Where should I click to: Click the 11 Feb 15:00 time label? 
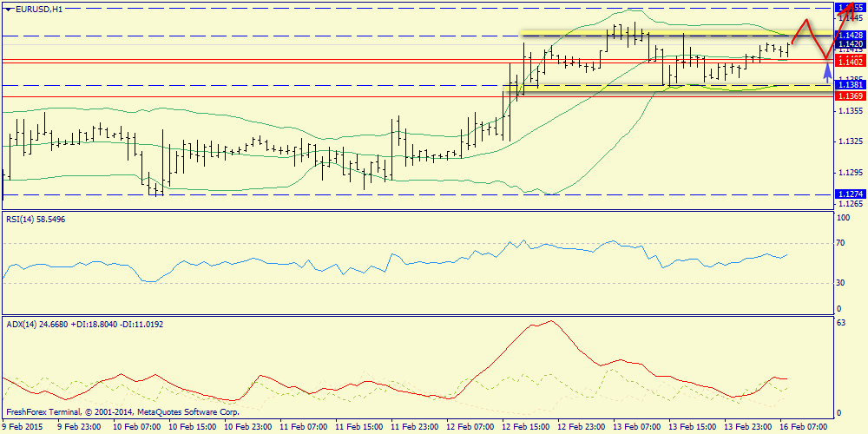click(358, 427)
